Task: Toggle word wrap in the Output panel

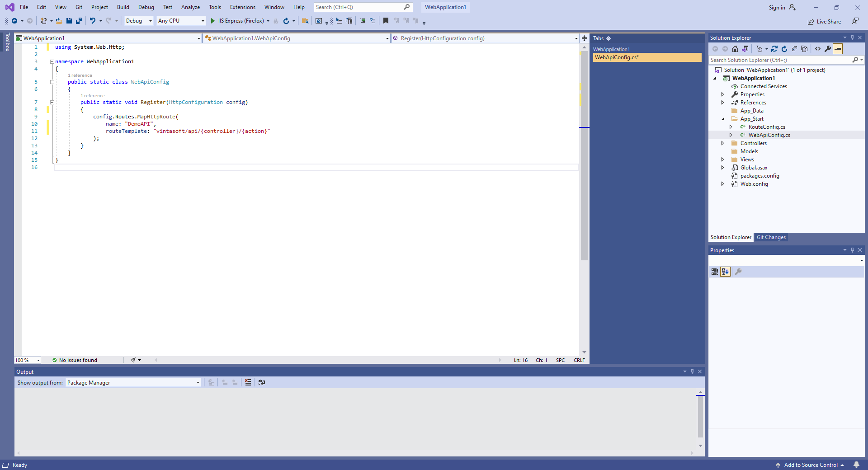Action: pos(262,382)
